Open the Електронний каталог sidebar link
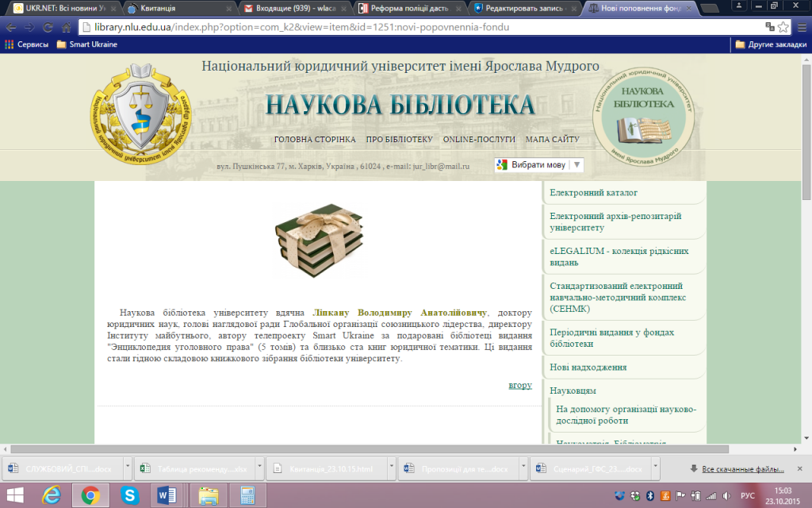 pos(594,193)
